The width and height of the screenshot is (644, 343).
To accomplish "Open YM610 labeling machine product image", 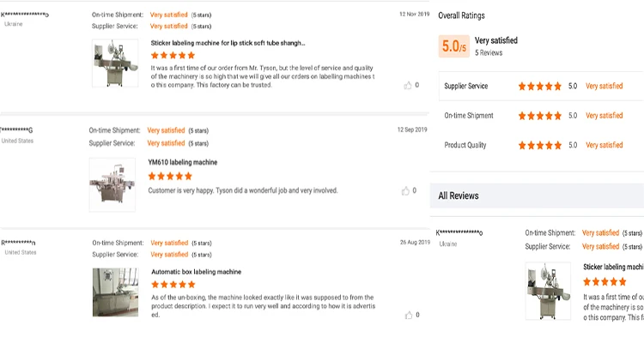I will pos(112,184).
